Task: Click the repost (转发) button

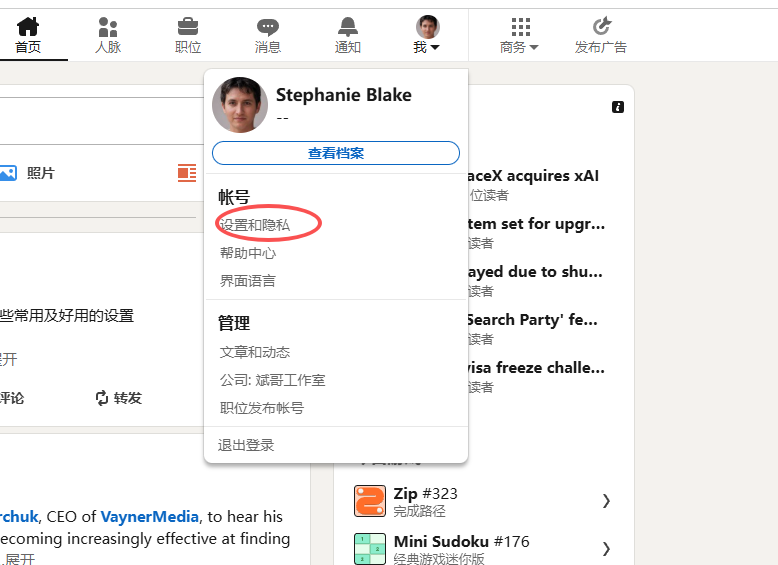Action: (118, 398)
